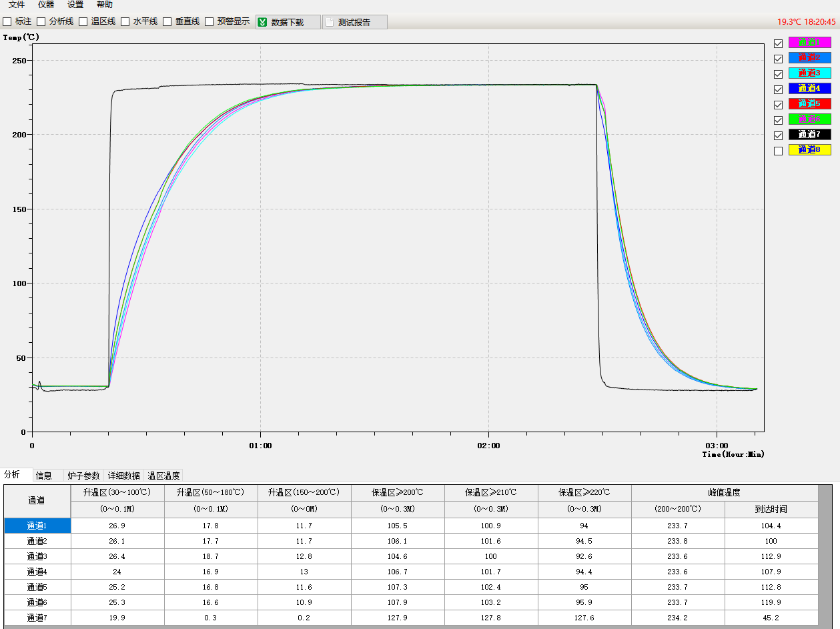Enable the 温区线 checkbox
840x629 pixels.
[x=83, y=21]
